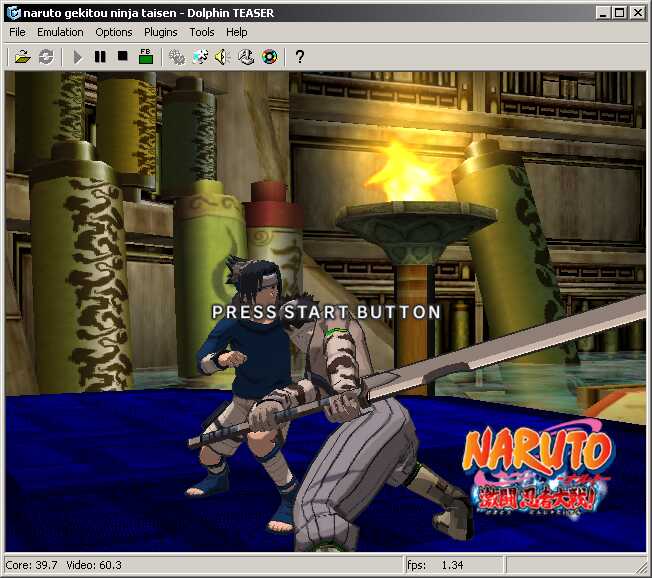This screenshot has height=578, width=652.
Task: Maximize the Dolphin window
Action: [x=620, y=13]
